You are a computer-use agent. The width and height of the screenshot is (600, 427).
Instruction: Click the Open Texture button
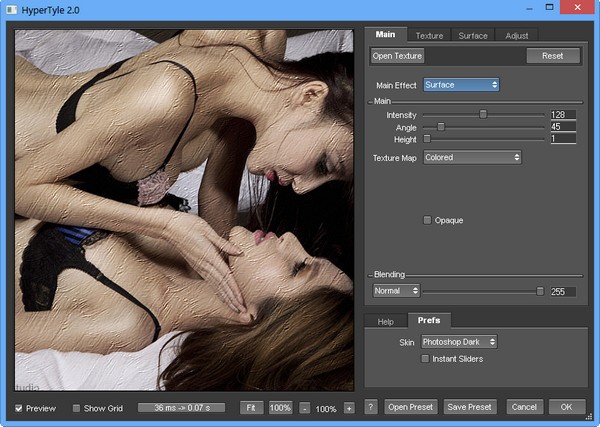point(397,56)
